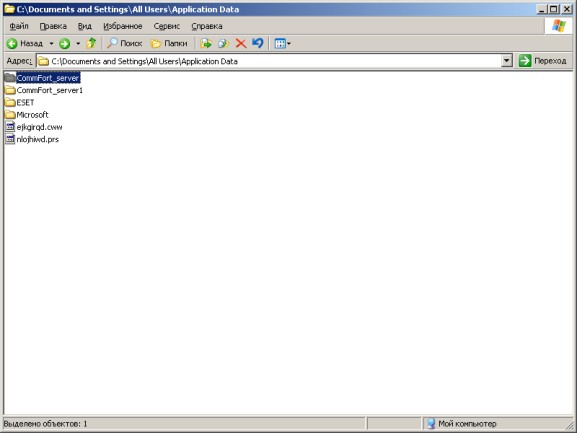Screen dimensions: 577x433
Task: Click the green Back arrow icon
Action: point(12,43)
